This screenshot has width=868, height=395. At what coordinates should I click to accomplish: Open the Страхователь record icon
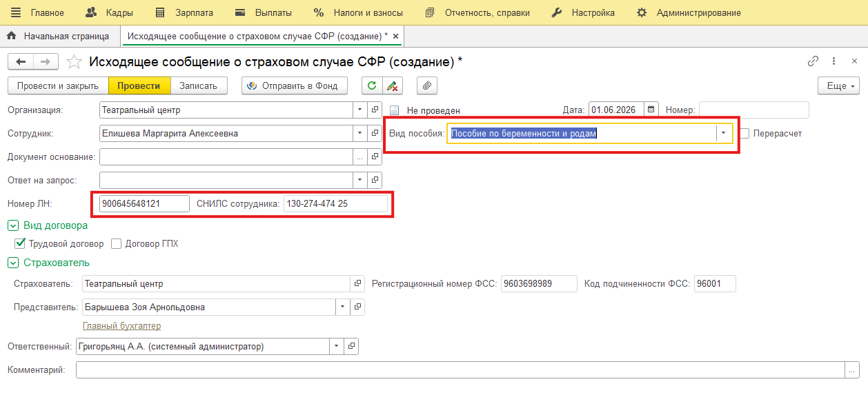pyautogui.click(x=357, y=283)
